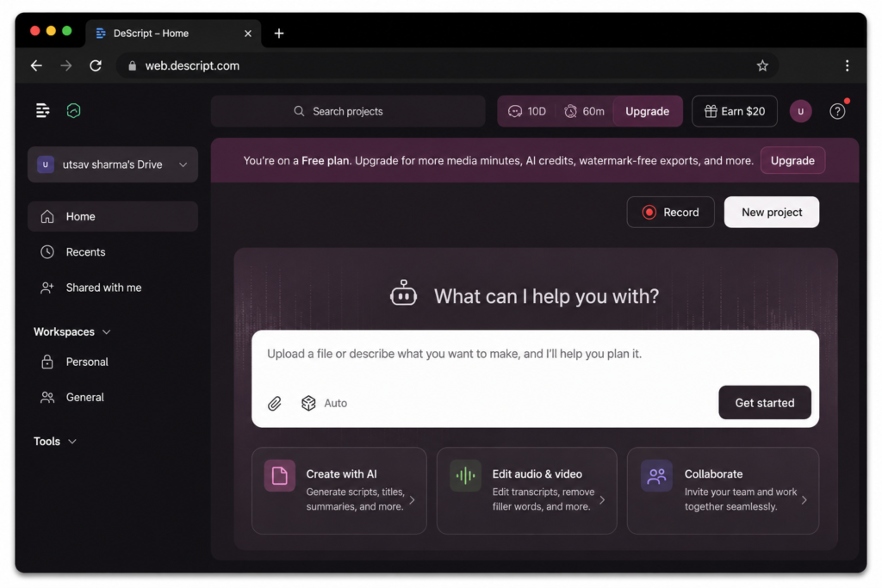The image size is (882, 588).
Task: Click the Search projects field
Action: tap(348, 111)
